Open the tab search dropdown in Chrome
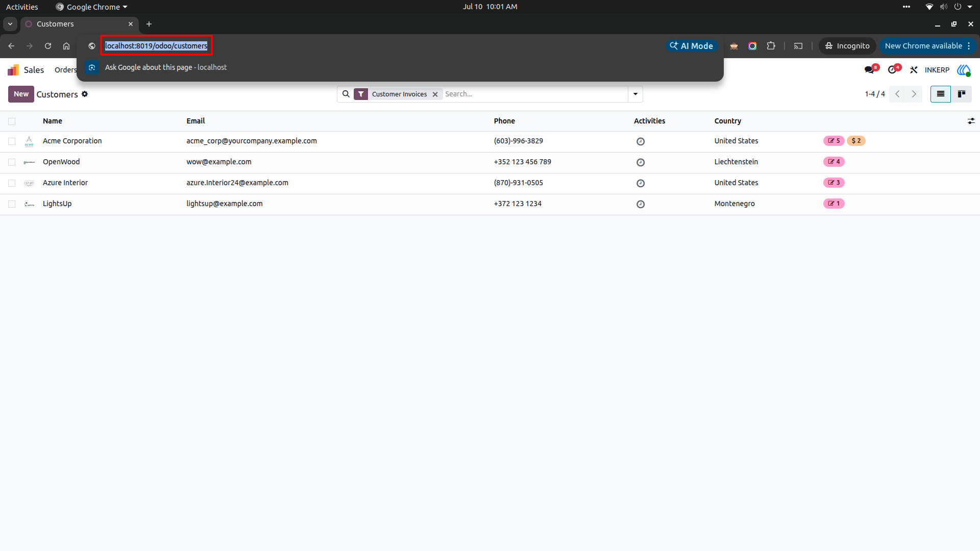980x551 pixels. click(x=10, y=24)
